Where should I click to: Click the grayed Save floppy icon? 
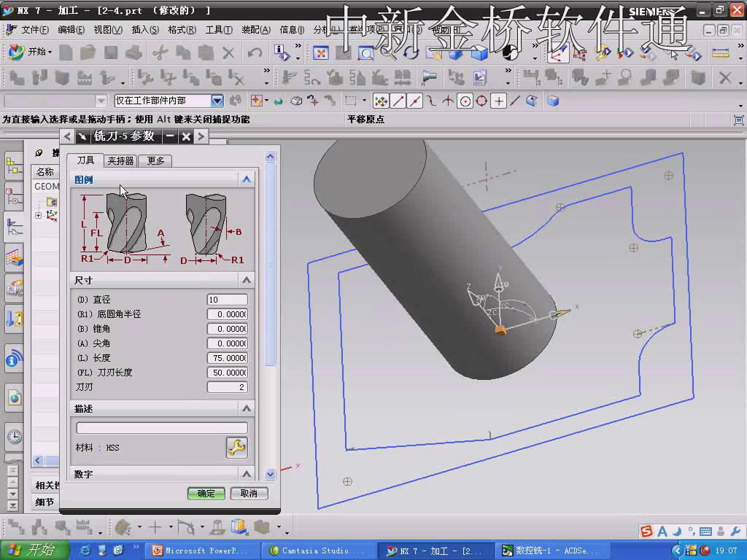tap(111, 52)
